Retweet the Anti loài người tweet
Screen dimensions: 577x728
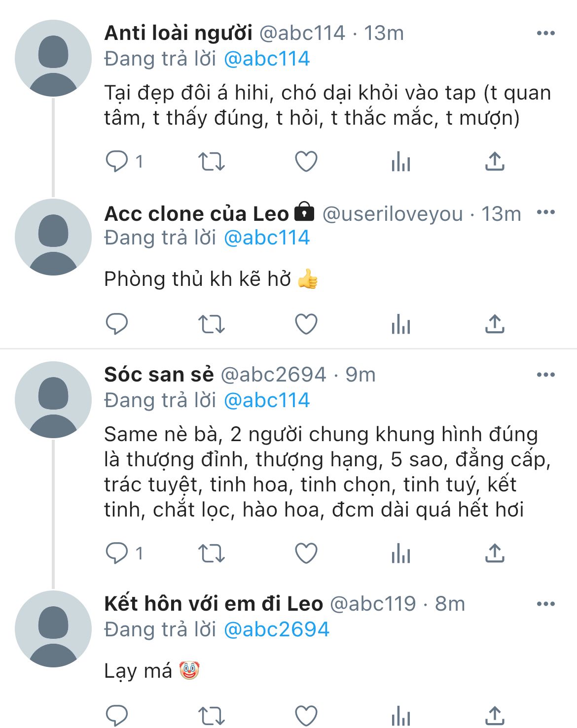(x=211, y=161)
